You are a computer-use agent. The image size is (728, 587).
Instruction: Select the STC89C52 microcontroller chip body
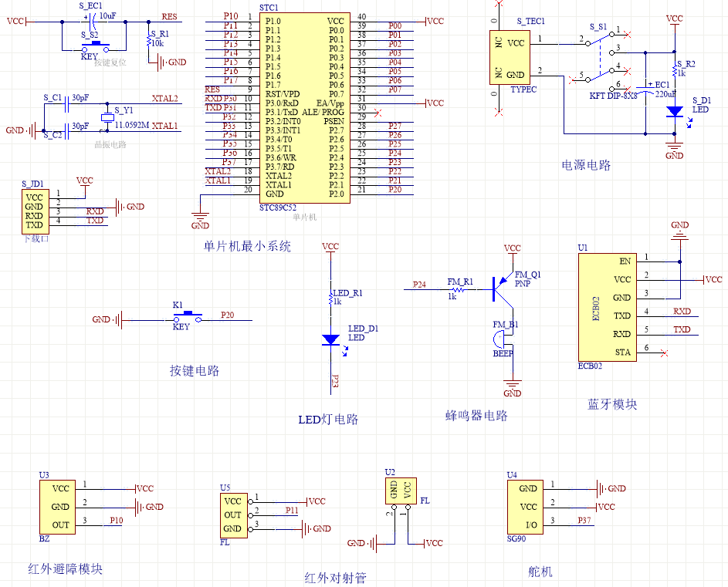click(305, 108)
